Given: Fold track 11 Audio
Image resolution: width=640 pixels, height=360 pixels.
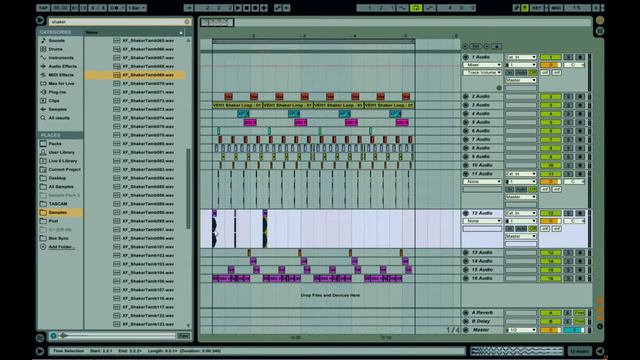Looking at the screenshot, I should pyautogui.click(x=466, y=174).
